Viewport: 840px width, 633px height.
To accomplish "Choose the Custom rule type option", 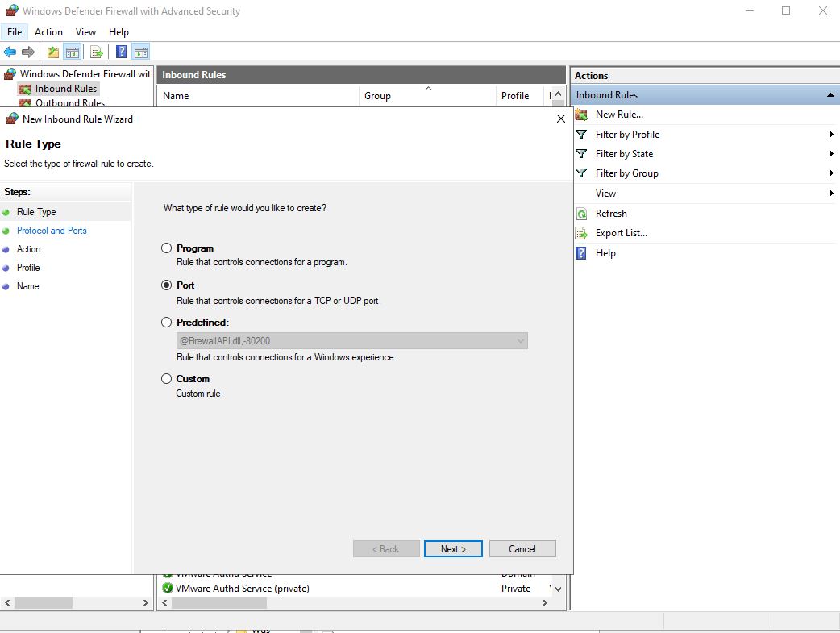I will (x=167, y=379).
